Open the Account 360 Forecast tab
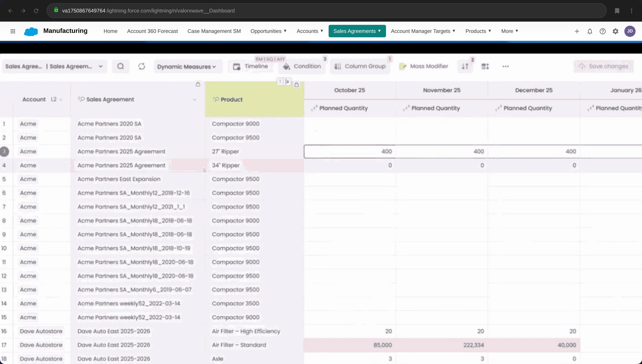Viewport: 642px width, 364px height. click(152, 31)
